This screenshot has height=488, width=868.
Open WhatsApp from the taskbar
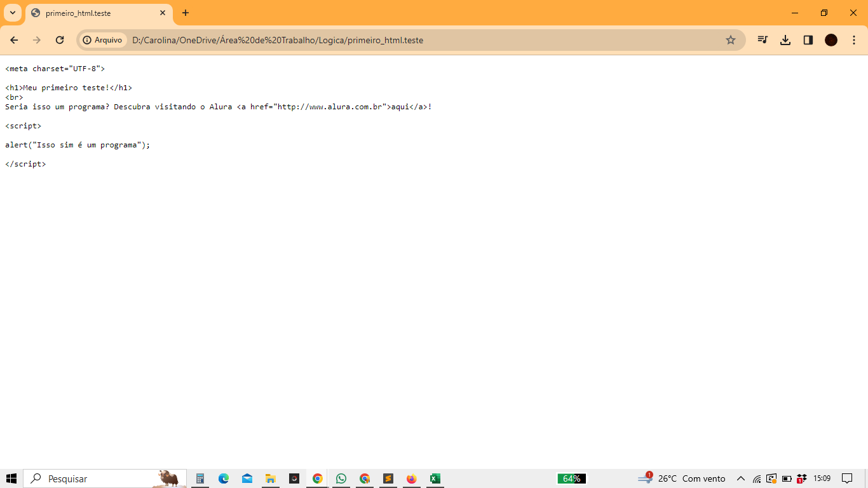(341, 478)
